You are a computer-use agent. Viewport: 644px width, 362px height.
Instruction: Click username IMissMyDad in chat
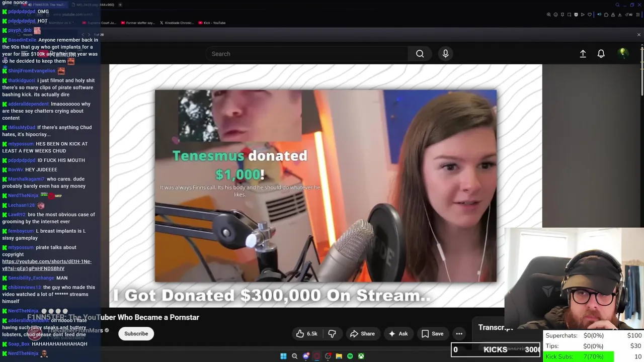22,127
